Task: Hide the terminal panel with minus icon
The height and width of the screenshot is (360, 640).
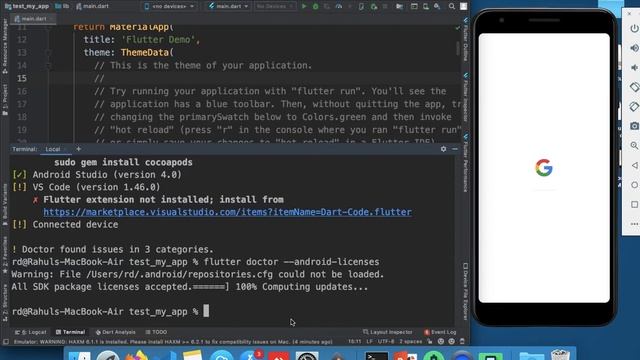Action: (455, 149)
